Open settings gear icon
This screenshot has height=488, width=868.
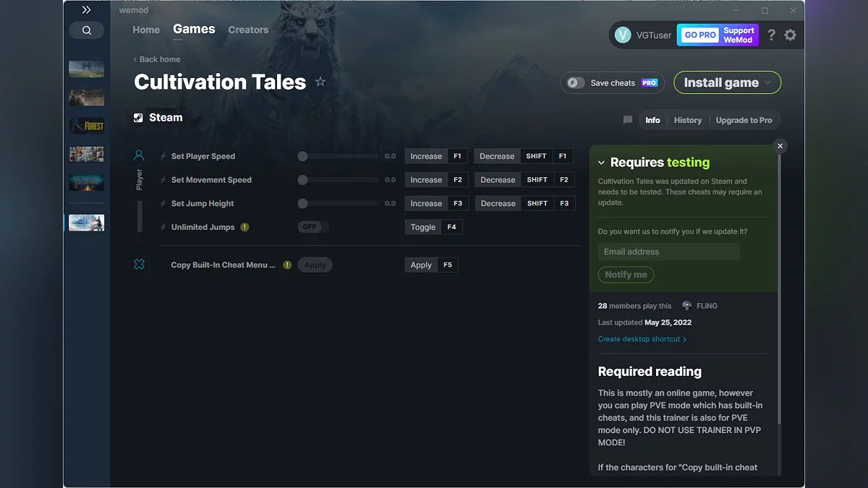790,35
